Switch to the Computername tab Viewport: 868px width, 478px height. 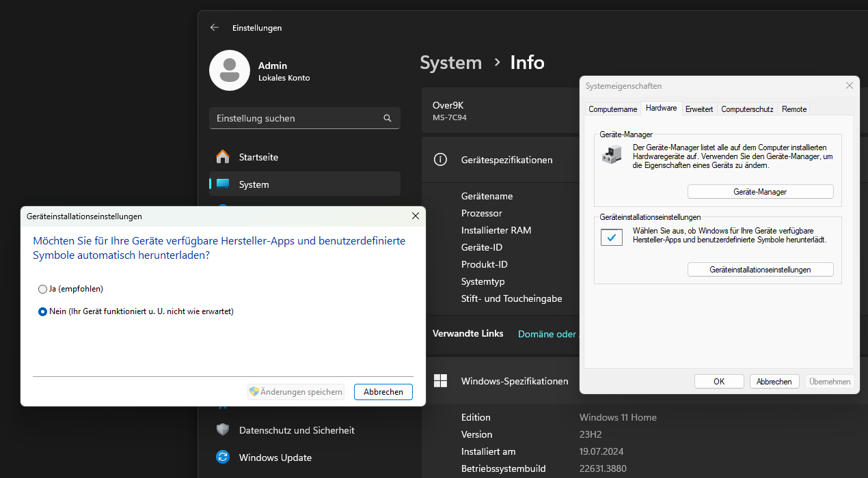pos(612,109)
